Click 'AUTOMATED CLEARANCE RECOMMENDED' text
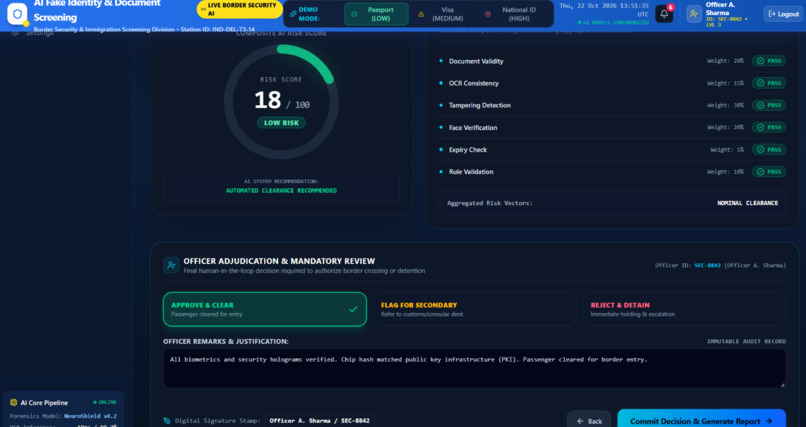This screenshot has height=427, width=806. [x=281, y=191]
